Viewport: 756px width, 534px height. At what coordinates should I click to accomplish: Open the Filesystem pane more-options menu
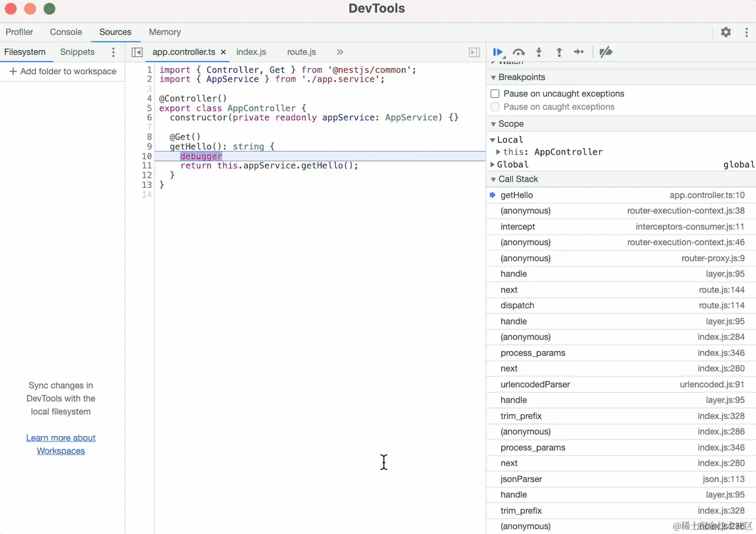coord(113,52)
